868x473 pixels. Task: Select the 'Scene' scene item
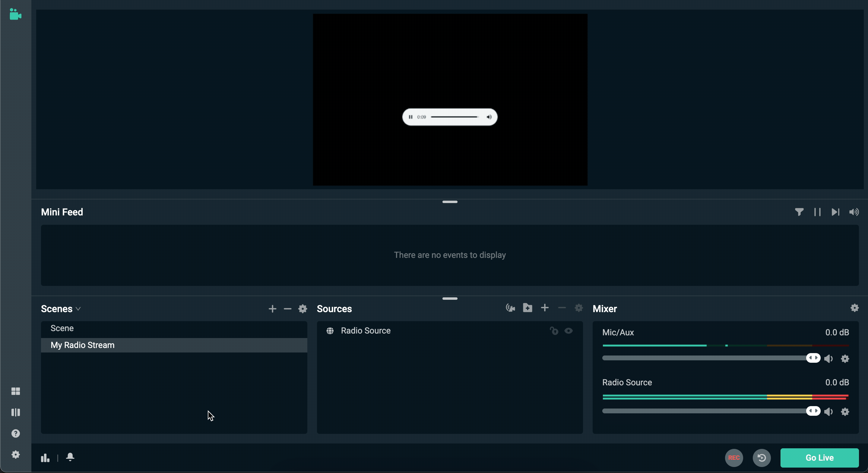coord(62,328)
